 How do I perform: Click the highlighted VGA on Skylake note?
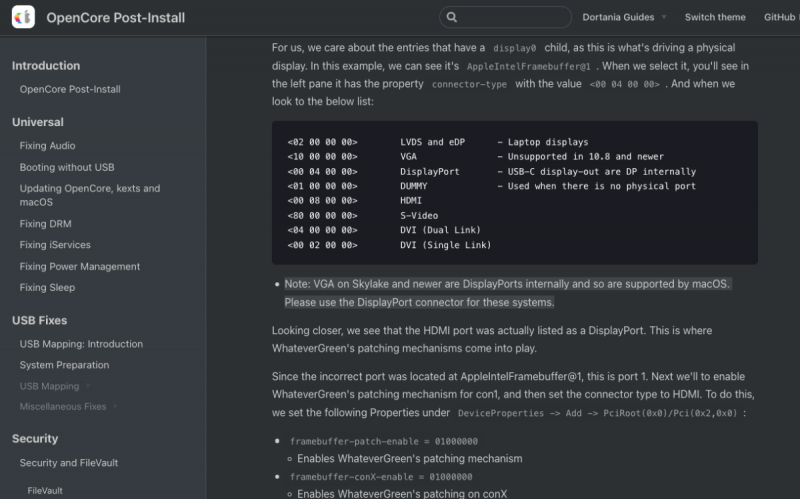coord(508,293)
